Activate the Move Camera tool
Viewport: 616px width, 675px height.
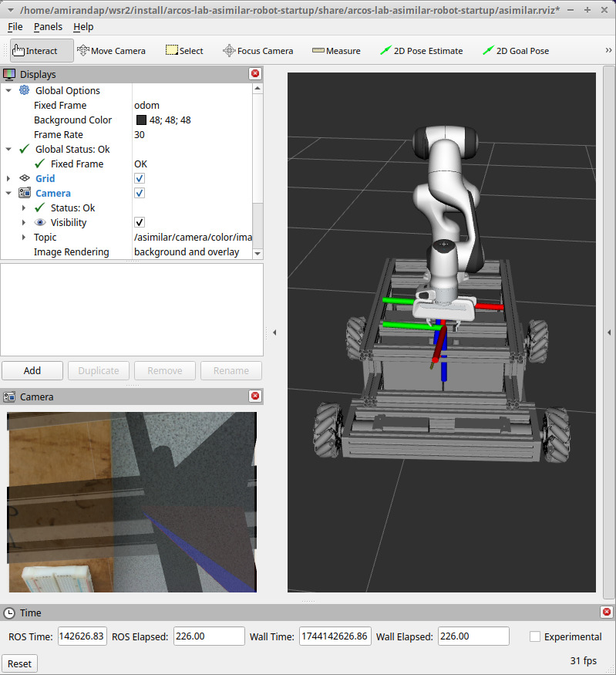[111, 51]
